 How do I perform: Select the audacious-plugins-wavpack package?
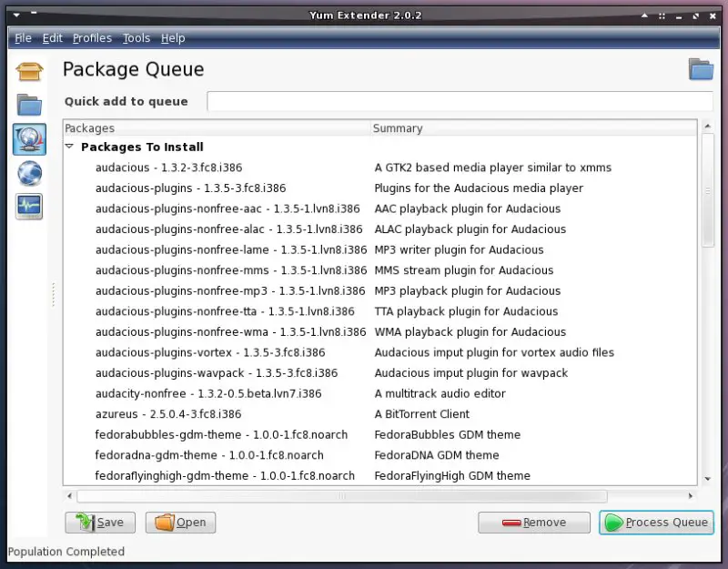pyautogui.click(x=380, y=373)
